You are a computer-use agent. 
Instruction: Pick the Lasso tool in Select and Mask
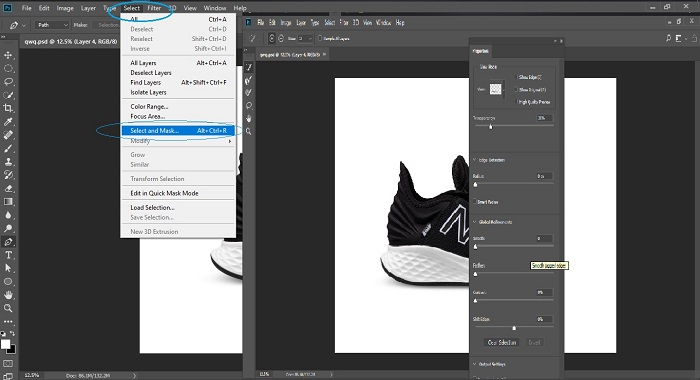tap(249, 106)
